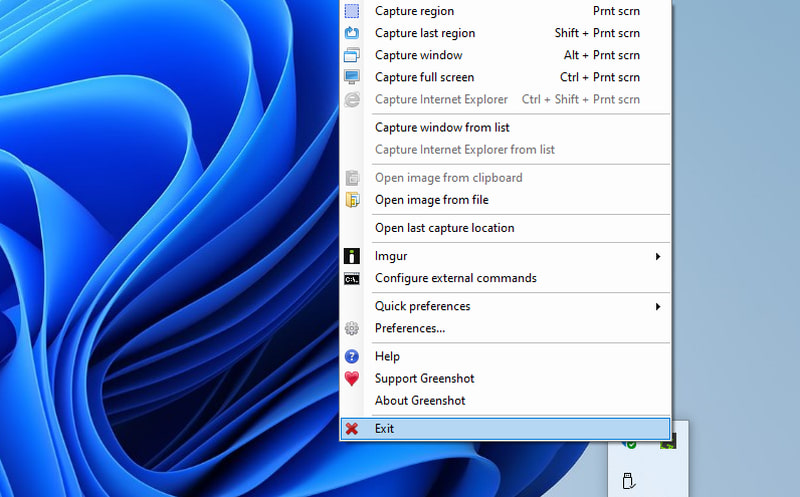
Task: Click the Capture last region icon
Action: [x=352, y=33]
